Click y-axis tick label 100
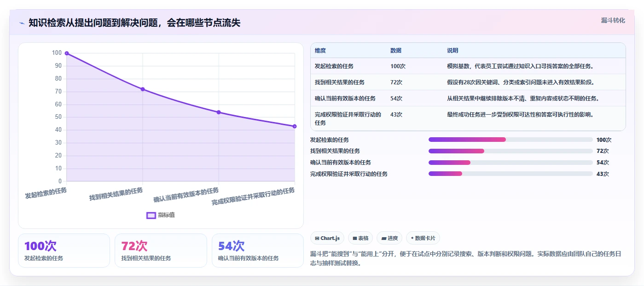 (57, 53)
